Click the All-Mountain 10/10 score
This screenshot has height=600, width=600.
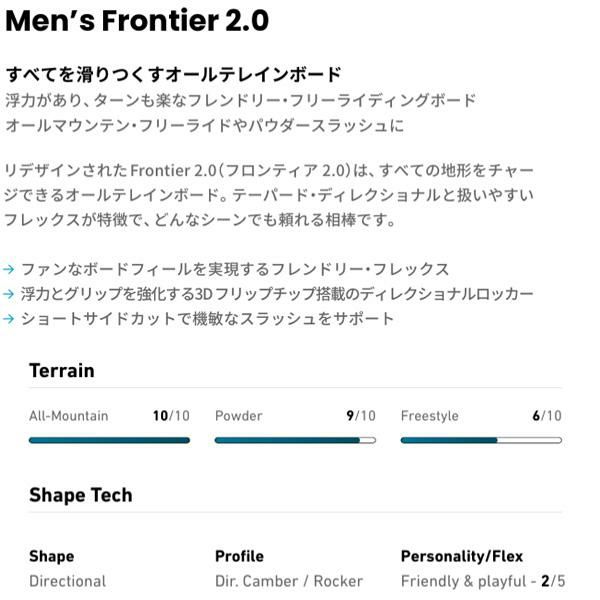[170, 416]
